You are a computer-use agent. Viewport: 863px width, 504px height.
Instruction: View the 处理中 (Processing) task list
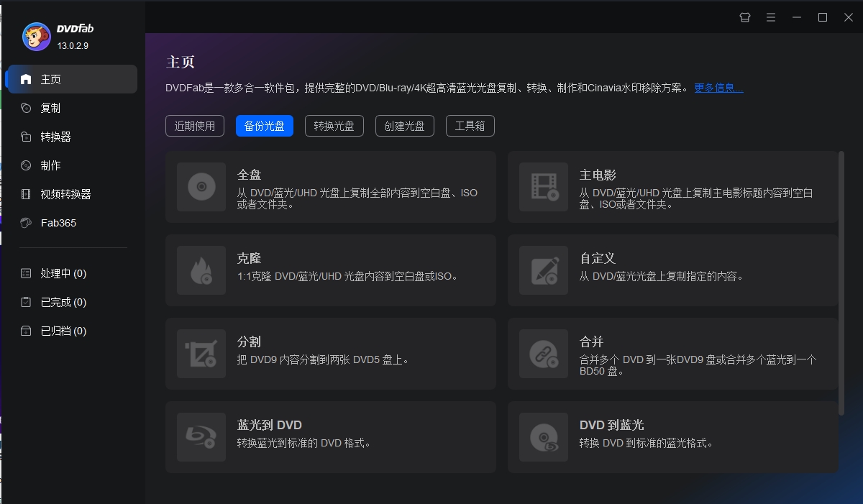(63, 273)
